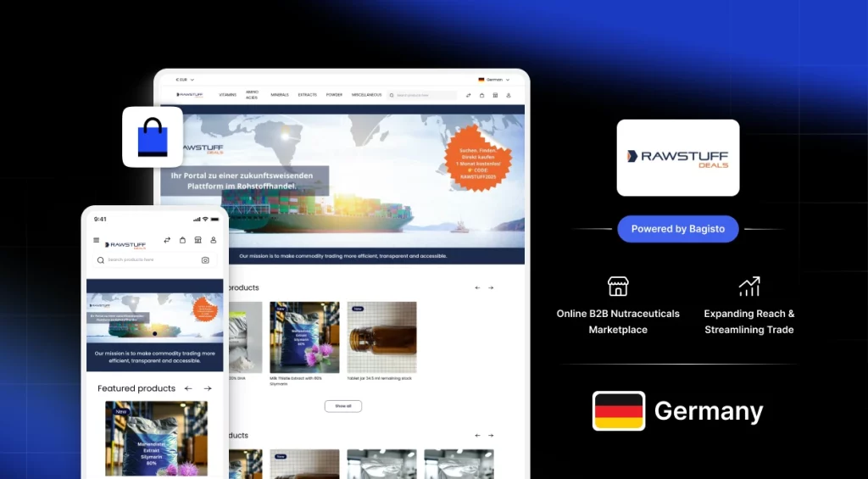868x479 pixels.
Task: Click previous arrow beside phone Featured products
Action: click(x=188, y=389)
